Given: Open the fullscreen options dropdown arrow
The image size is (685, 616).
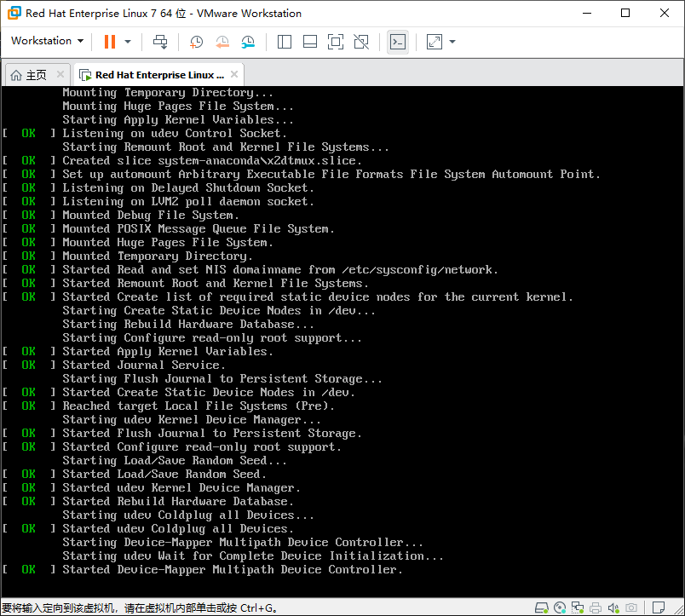Looking at the screenshot, I should (452, 41).
